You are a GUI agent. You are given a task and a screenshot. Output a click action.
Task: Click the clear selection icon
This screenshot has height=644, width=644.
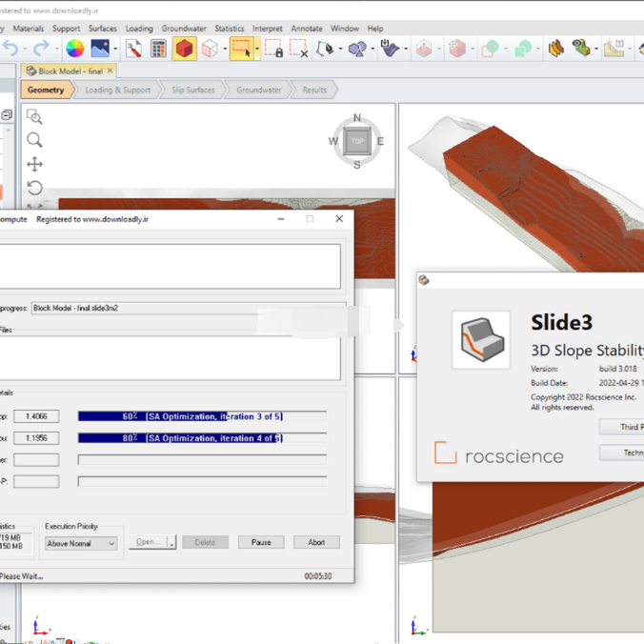298,49
